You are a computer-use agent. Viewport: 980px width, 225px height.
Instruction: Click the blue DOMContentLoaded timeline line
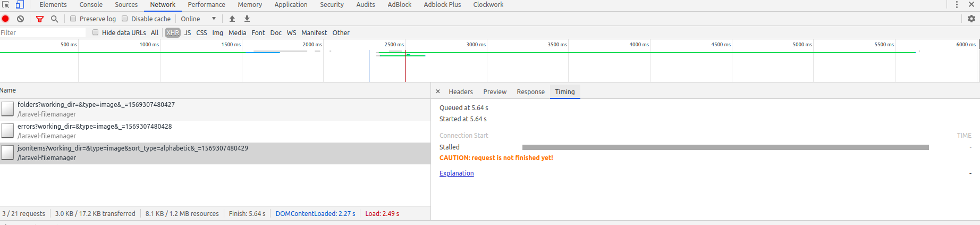point(369,66)
